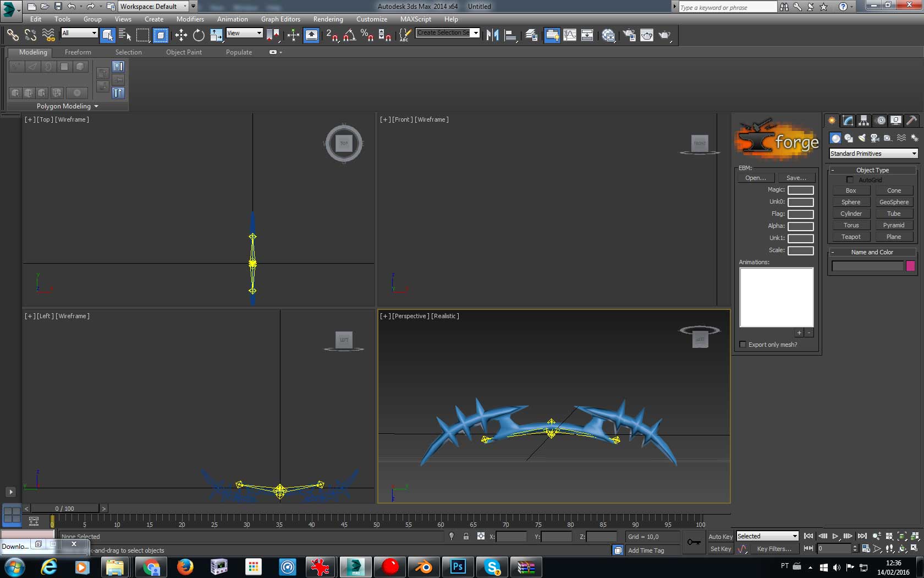The image size is (924, 578).
Task: Switch to the Freeform ribbon tab
Action: click(78, 52)
